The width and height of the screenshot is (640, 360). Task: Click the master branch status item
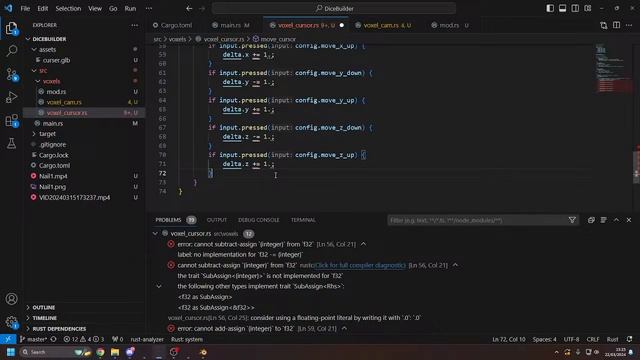point(33,339)
